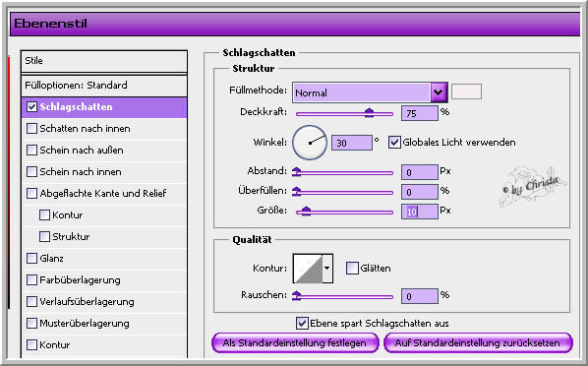Open the Füllmethode Normal dropdown
Image resolution: width=588 pixels, height=366 pixels.
pyautogui.click(x=370, y=92)
